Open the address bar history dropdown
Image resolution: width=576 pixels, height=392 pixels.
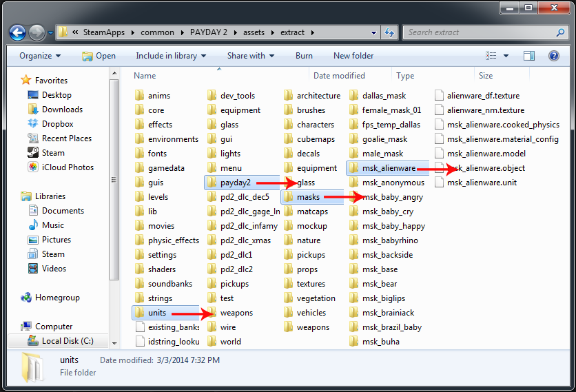(x=373, y=32)
